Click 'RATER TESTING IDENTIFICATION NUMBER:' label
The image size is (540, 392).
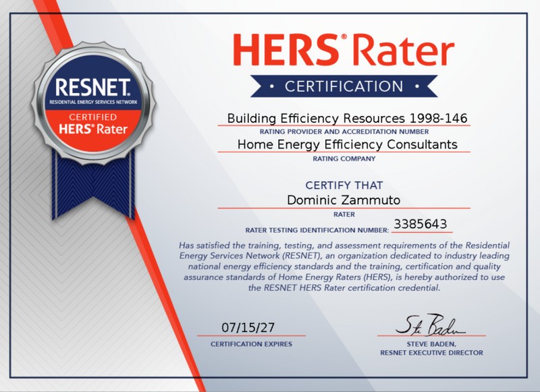pyautogui.click(x=317, y=230)
